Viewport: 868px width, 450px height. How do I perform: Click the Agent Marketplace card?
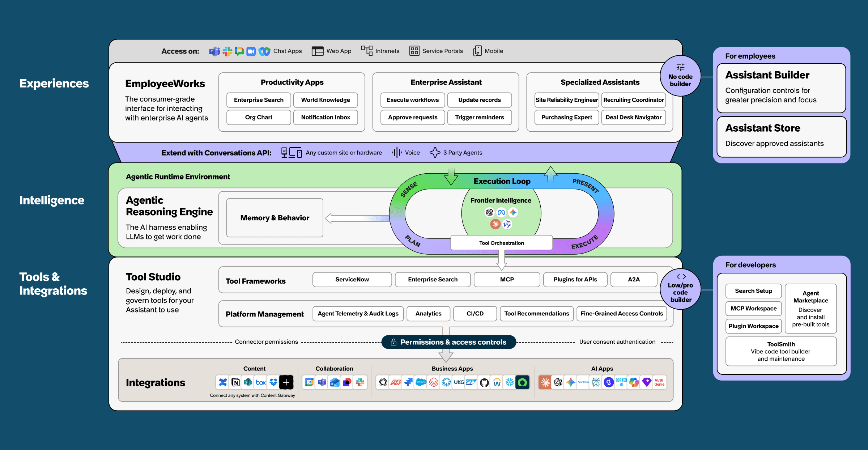click(x=811, y=309)
